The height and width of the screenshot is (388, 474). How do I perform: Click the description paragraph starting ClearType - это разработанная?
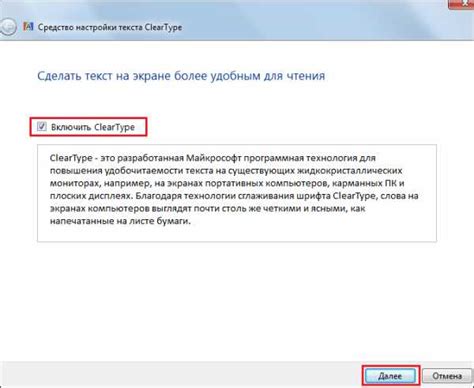tap(234, 189)
